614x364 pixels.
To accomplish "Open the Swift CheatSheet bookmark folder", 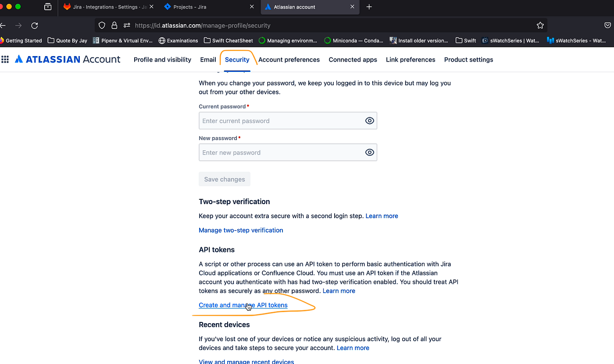I will point(228,40).
